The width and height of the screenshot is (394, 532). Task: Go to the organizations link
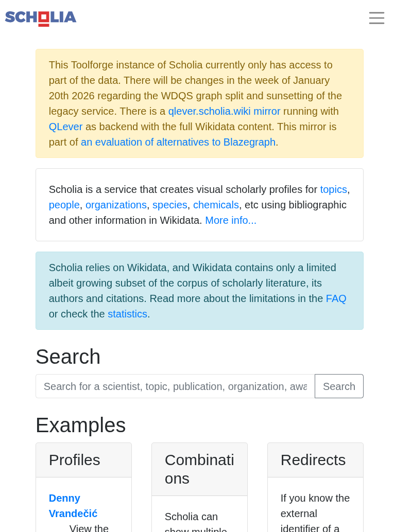116,205
